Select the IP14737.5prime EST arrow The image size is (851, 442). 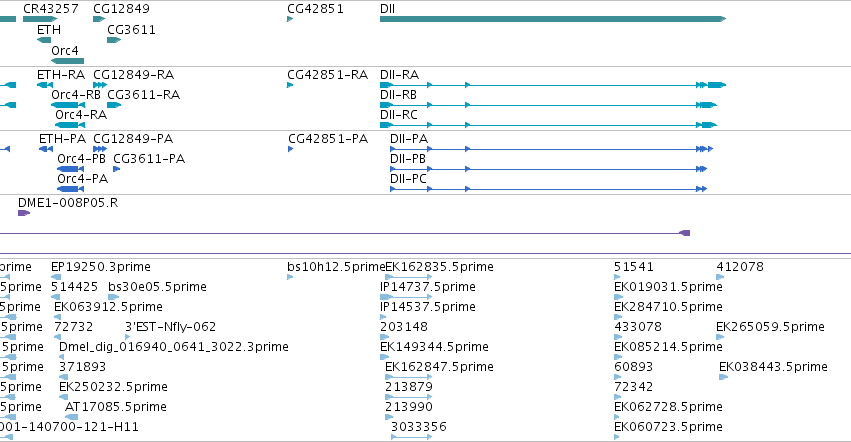[406, 297]
